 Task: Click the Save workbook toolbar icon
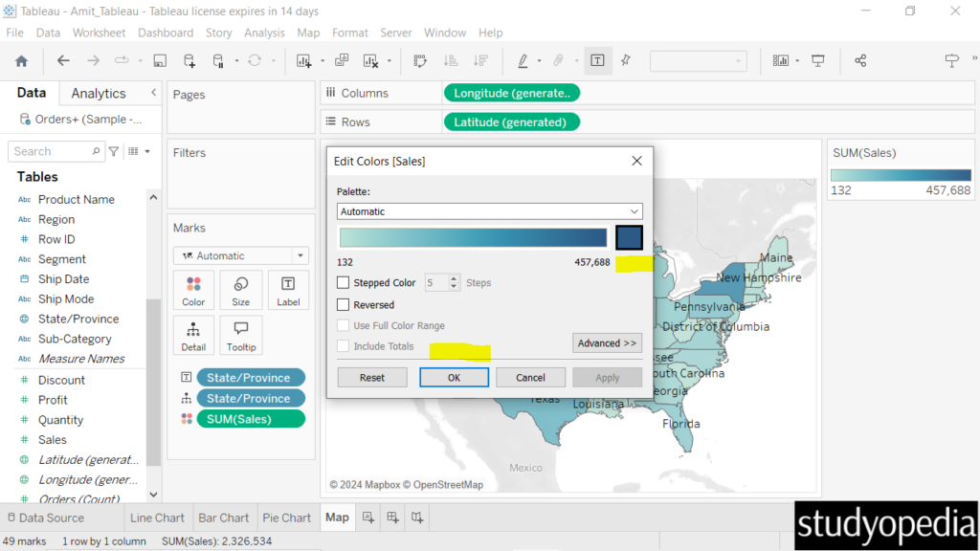(x=160, y=60)
